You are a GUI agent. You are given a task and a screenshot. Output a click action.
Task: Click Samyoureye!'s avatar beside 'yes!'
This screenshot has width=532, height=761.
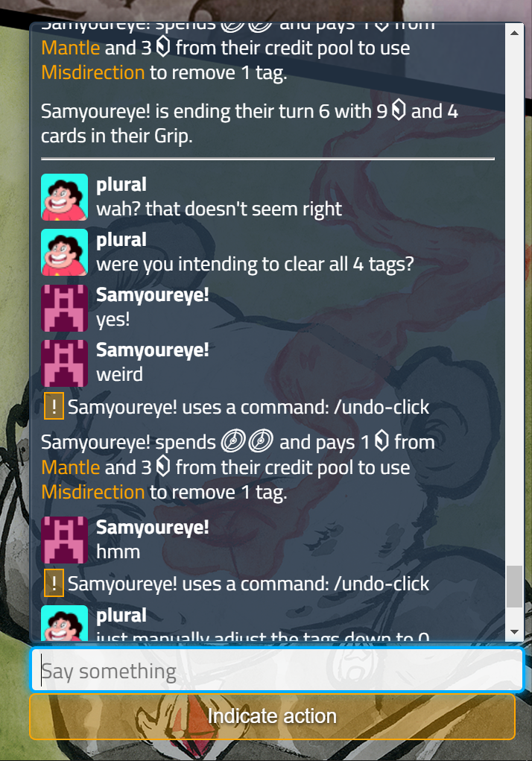(65, 308)
